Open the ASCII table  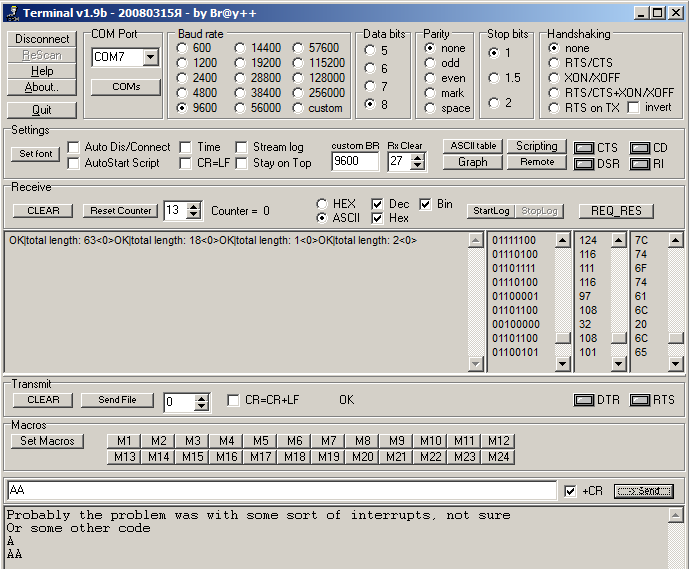(473, 146)
